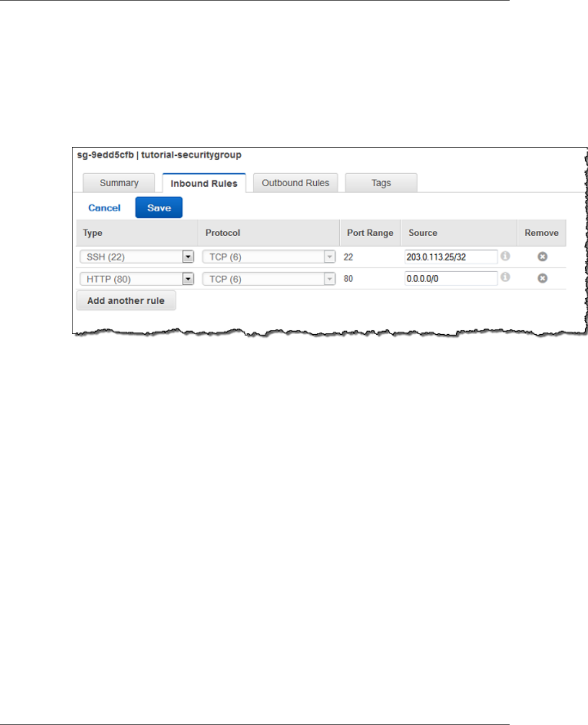Screen dimensions: 588x725
Task: Edit the 203.0.113.25/32 source field
Action: coord(451,257)
